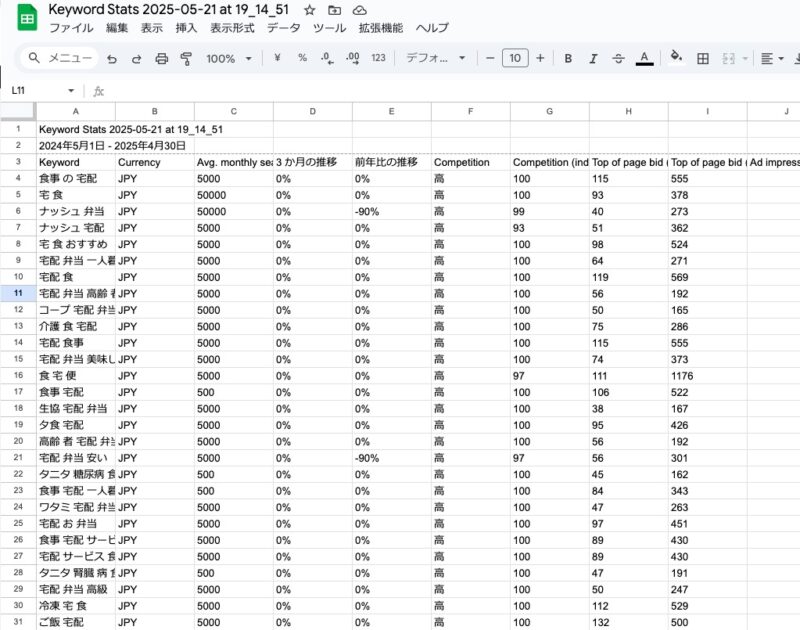This screenshot has width=800, height=630.
Task: Select the keyword cell 食 宅 便
Action: 76,375
